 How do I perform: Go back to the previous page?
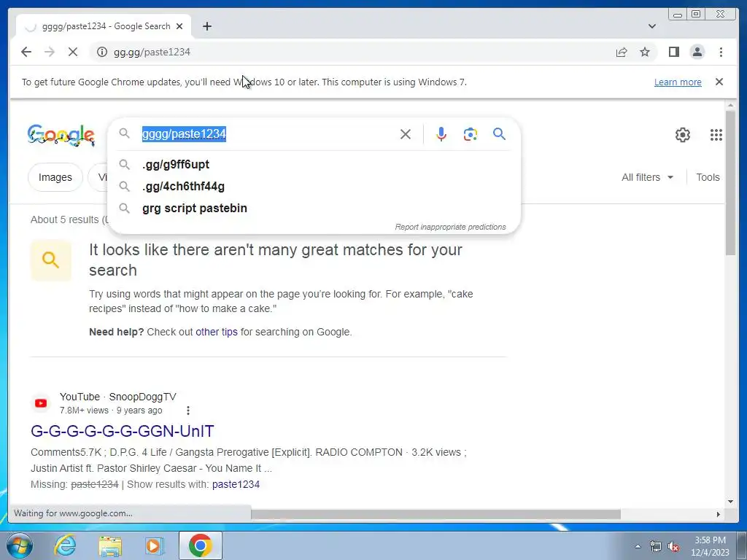pyautogui.click(x=26, y=52)
